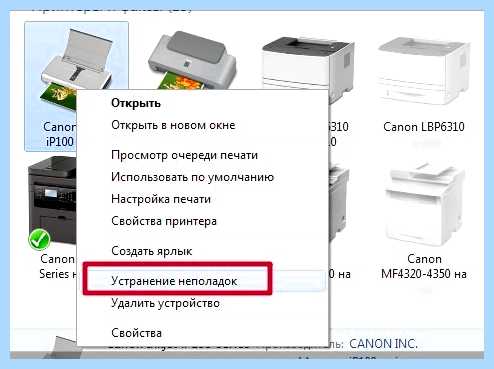Click the Canon Series printer label
The height and width of the screenshot is (369, 494).
click(58, 266)
